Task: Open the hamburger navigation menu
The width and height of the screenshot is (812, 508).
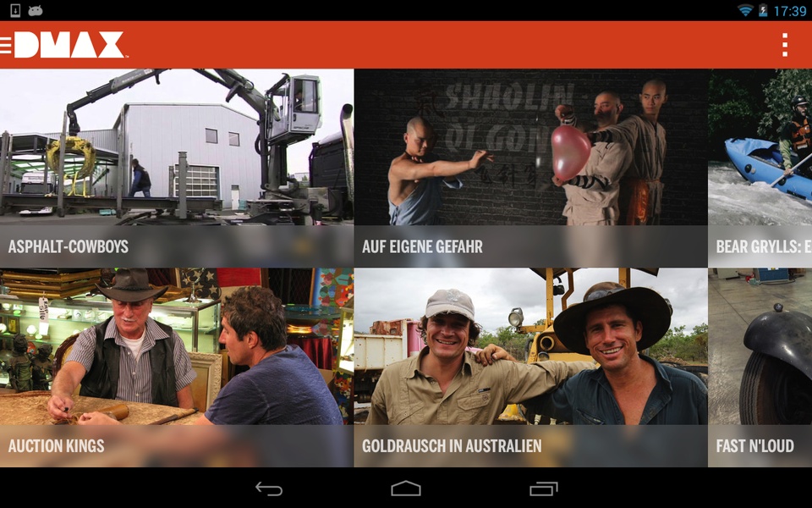Action: [x=6, y=45]
